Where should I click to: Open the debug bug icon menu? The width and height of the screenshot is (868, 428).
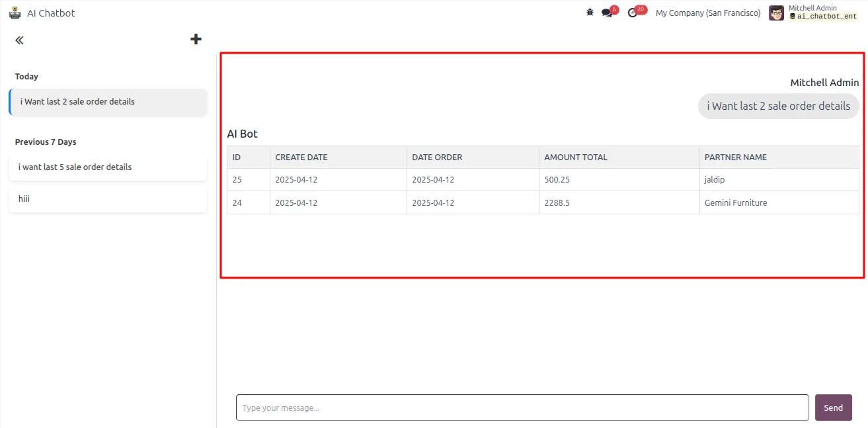point(590,13)
